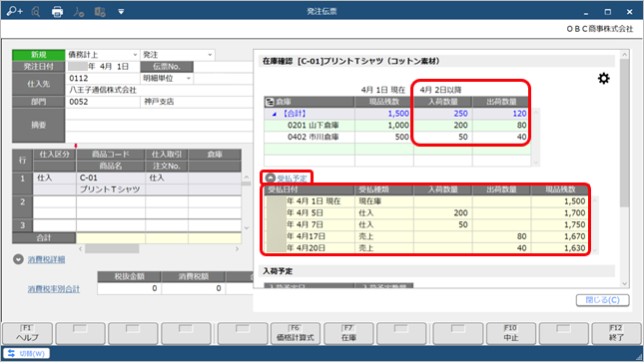
Task: Click the 切替(W) button in status bar
Action: click(27, 353)
